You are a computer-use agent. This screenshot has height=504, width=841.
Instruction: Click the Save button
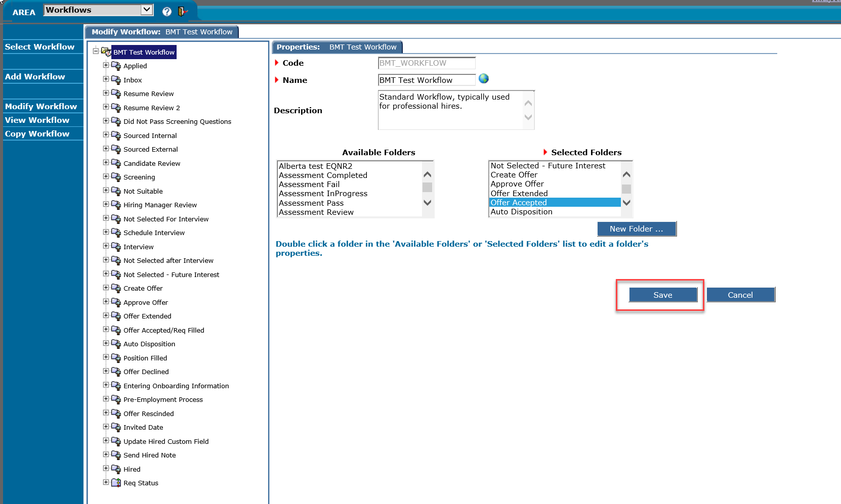pos(663,295)
